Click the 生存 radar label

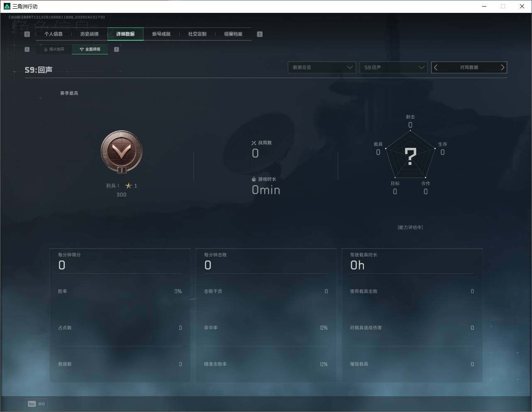443,144
